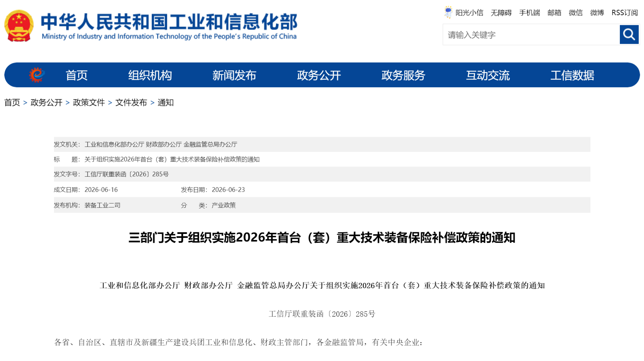Click the salutation paragraph starting 各省、自治区
The width and height of the screenshot is (644, 361).
tap(238, 342)
